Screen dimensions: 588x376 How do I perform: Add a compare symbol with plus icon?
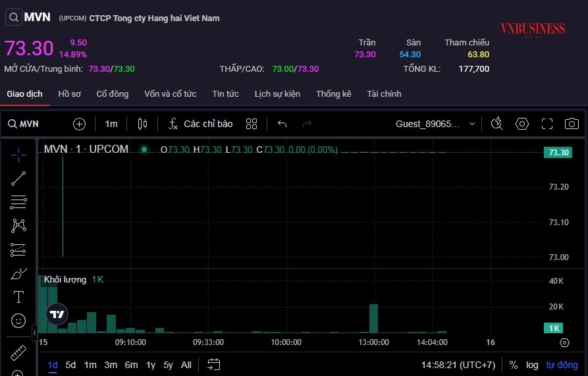[x=79, y=124]
